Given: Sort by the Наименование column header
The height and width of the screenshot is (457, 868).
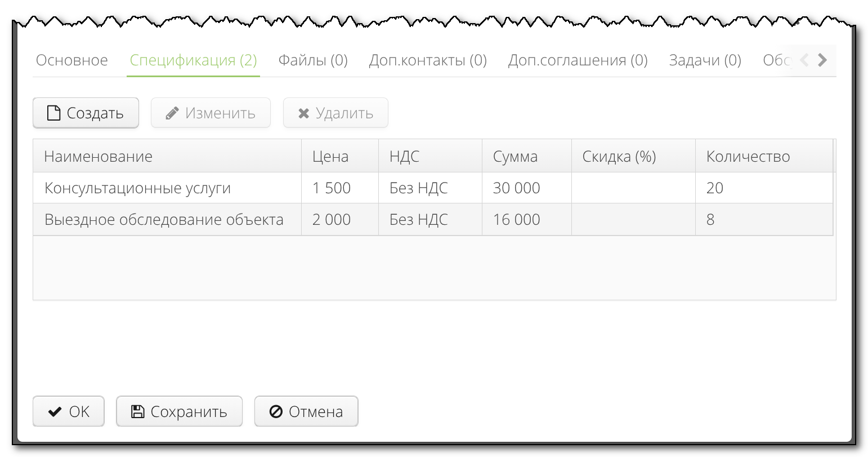Looking at the screenshot, I should (99, 157).
